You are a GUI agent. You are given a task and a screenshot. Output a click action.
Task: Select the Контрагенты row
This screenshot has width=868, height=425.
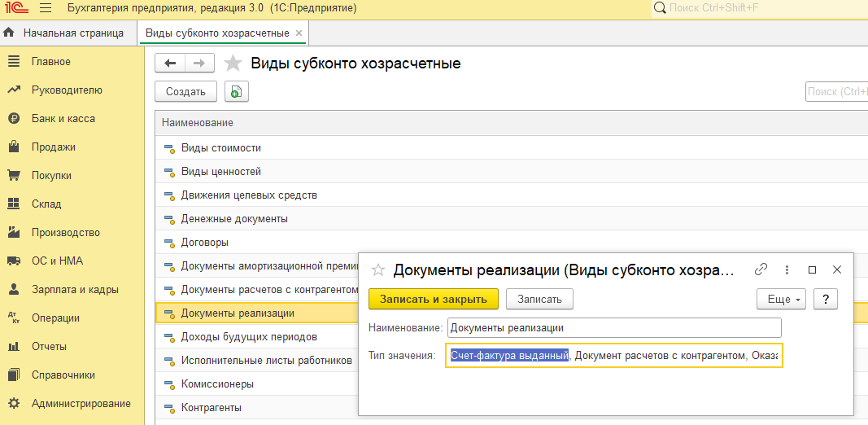click(257, 408)
